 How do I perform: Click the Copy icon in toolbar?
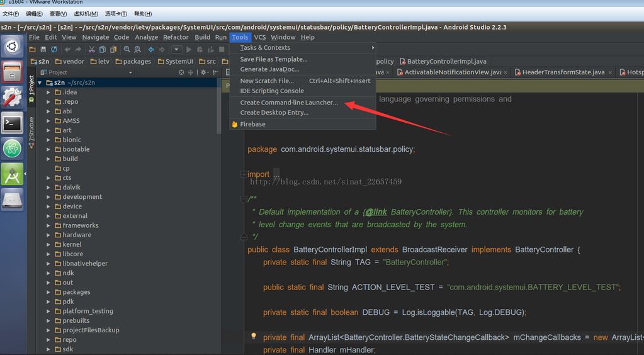(x=102, y=49)
